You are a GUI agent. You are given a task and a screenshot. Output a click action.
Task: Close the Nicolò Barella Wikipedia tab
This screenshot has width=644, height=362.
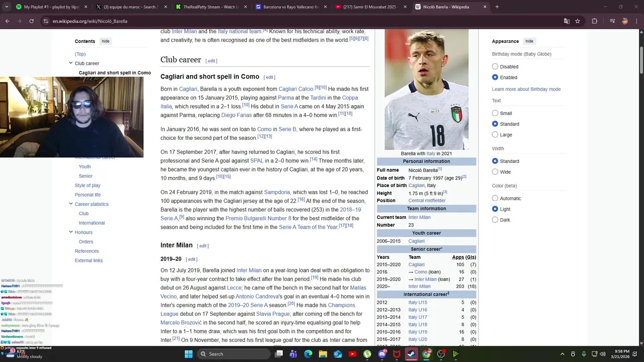(x=485, y=7)
